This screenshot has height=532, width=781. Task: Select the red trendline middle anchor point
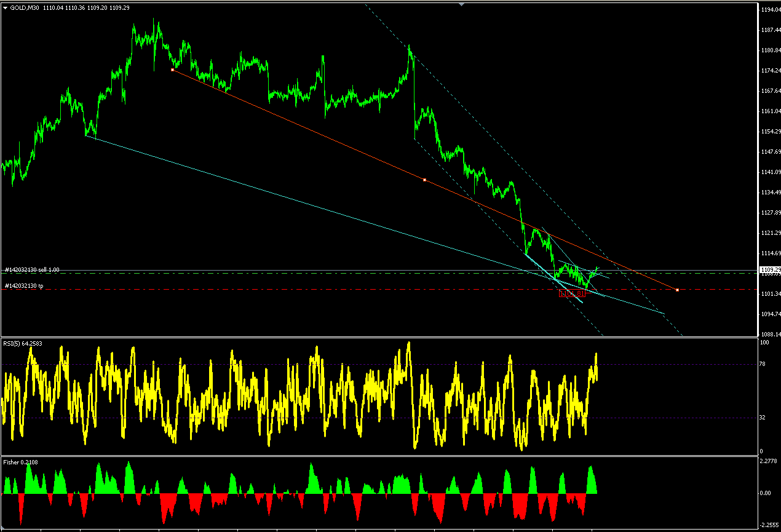click(x=425, y=180)
